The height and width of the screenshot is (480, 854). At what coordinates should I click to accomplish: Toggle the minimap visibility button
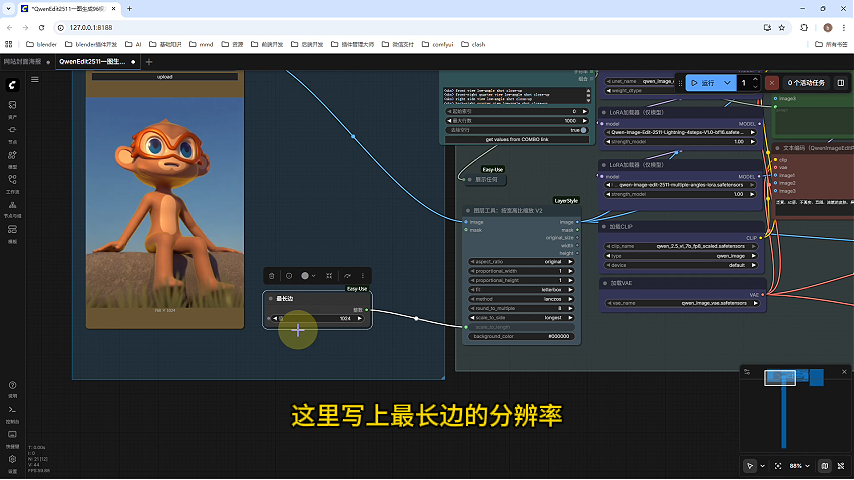pyautogui.click(x=825, y=466)
